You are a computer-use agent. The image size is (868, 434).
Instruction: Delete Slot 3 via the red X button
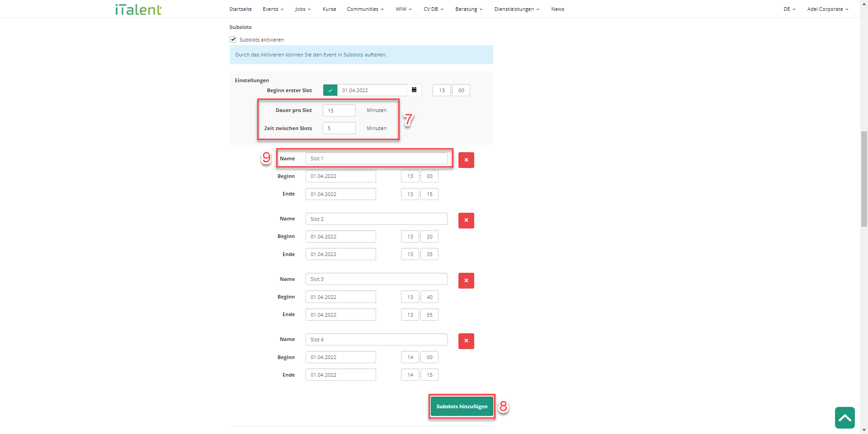point(466,280)
